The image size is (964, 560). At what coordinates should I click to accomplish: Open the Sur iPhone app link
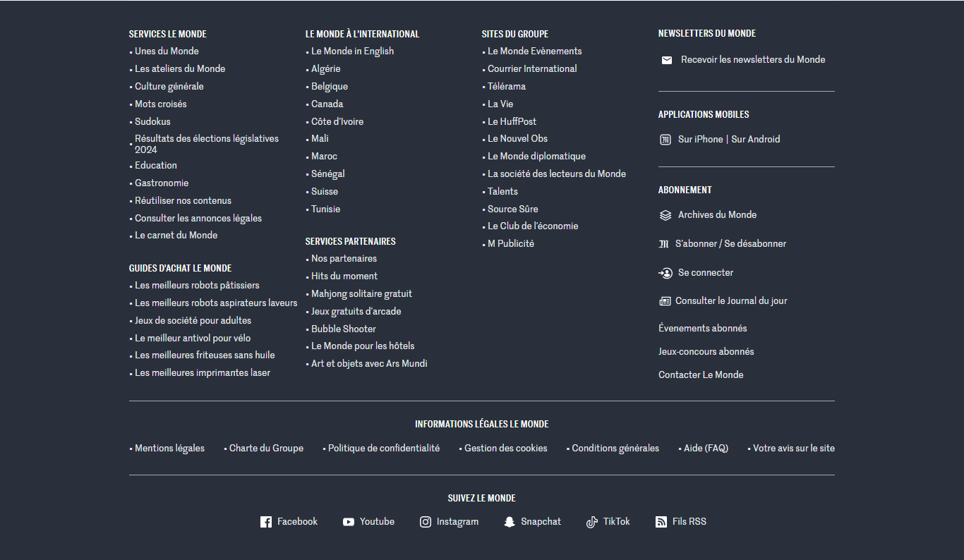(x=700, y=140)
